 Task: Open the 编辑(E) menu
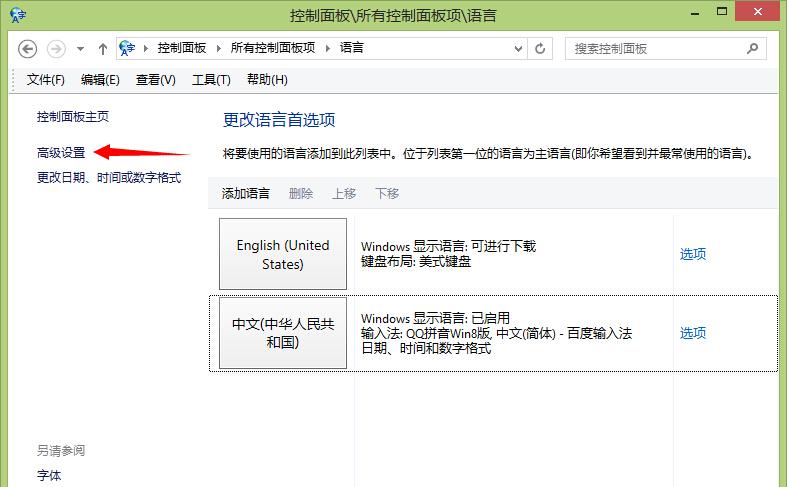(100, 79)
